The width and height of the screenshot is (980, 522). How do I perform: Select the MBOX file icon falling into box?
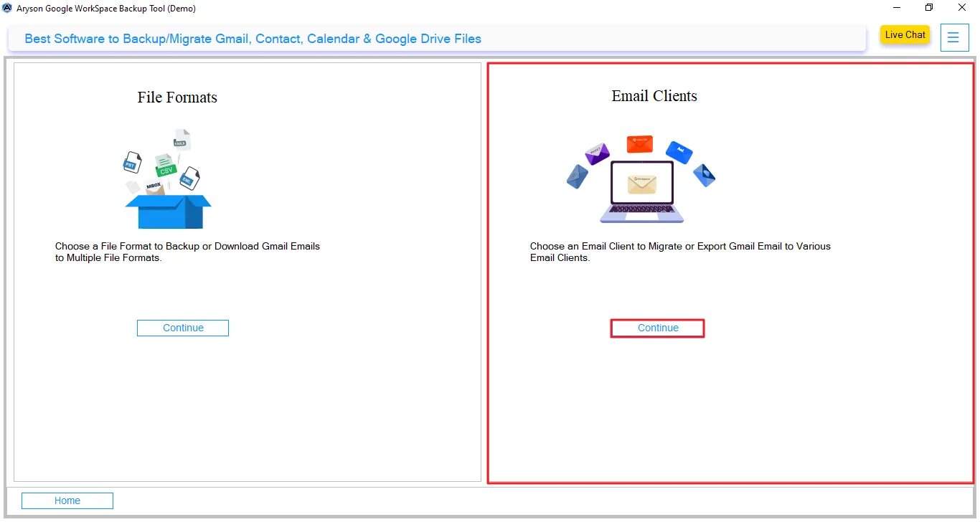(154, 186)
